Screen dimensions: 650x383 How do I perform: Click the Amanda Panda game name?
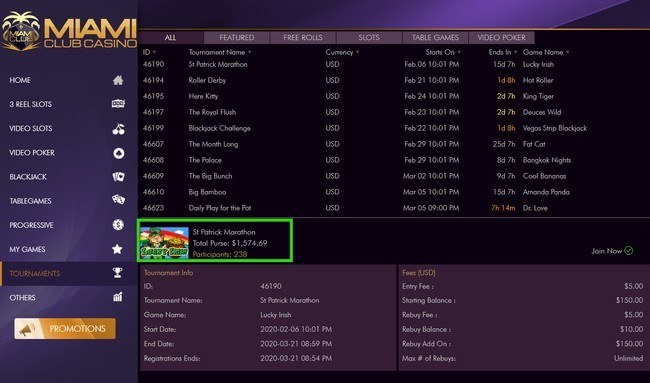click(546, 192)
